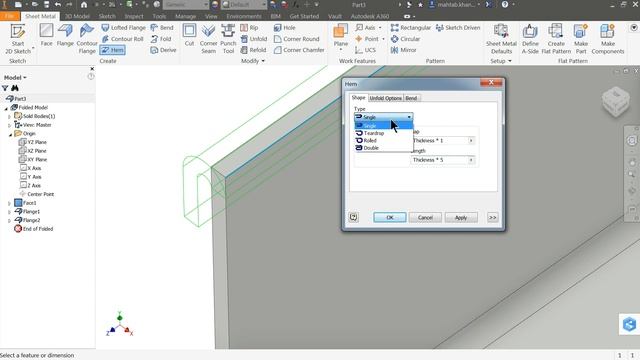Apply the hem settings
640x360 pixels.
pos(461,218)
